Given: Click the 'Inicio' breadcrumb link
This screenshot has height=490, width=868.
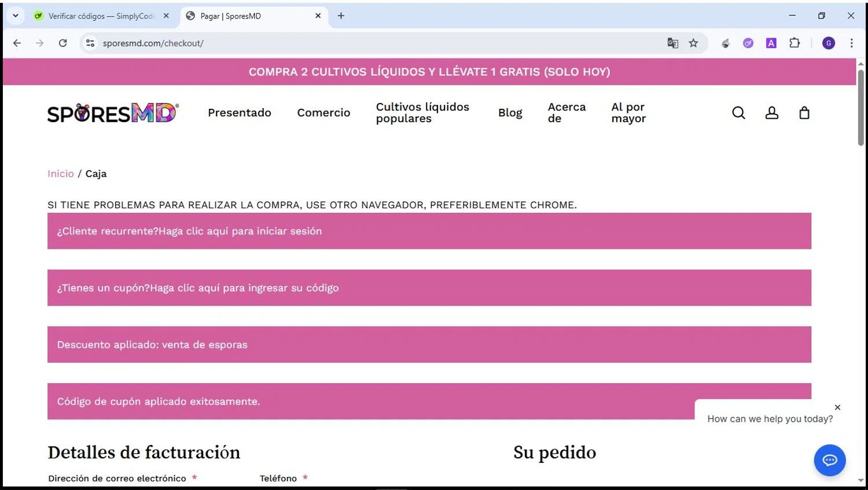Looking at the screenshot, I should (x=61, y=174).
